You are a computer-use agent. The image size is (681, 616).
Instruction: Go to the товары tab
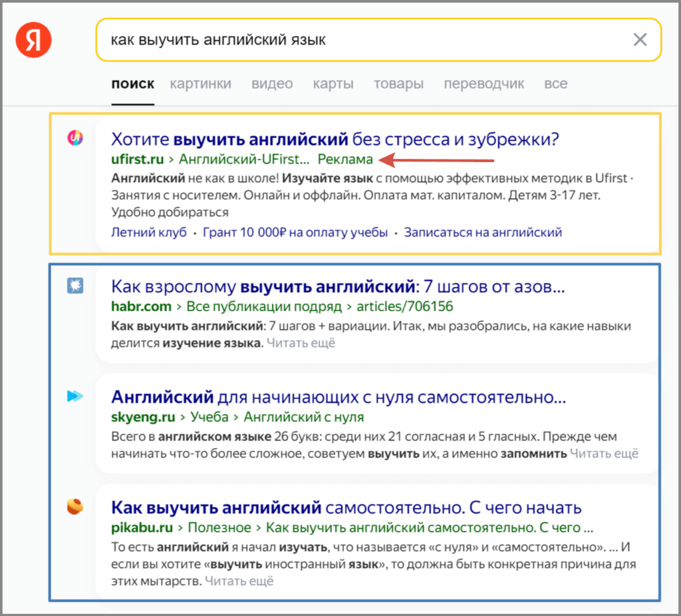coord(398,84)
